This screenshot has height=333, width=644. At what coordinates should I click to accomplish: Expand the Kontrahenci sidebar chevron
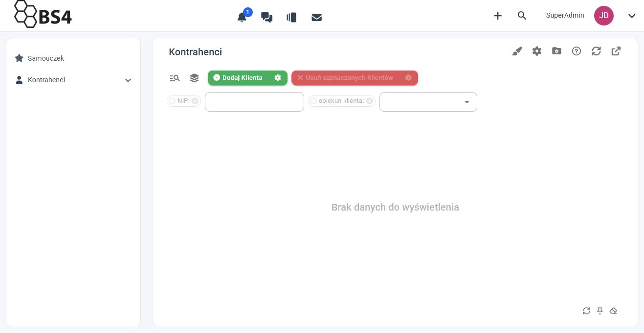(128, 80)
